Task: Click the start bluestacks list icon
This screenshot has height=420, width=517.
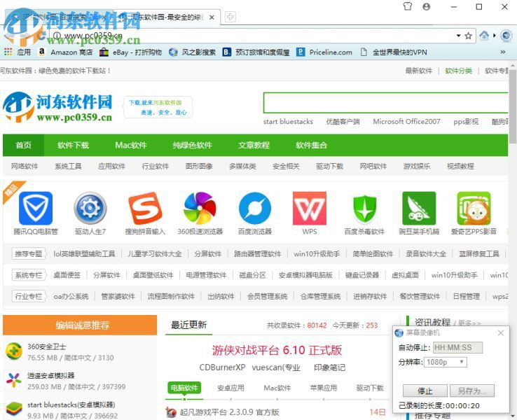Action: (14, 409)
